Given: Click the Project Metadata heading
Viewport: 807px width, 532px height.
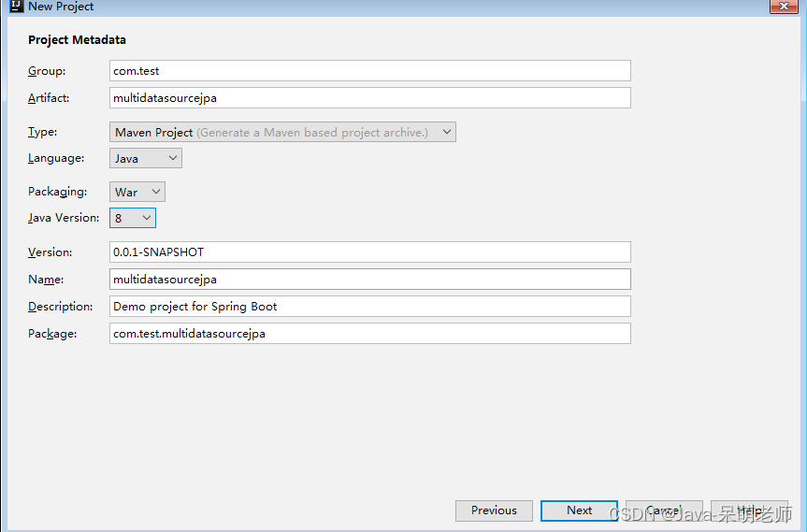Looking at the screenshot, I should tap(78, 40).
